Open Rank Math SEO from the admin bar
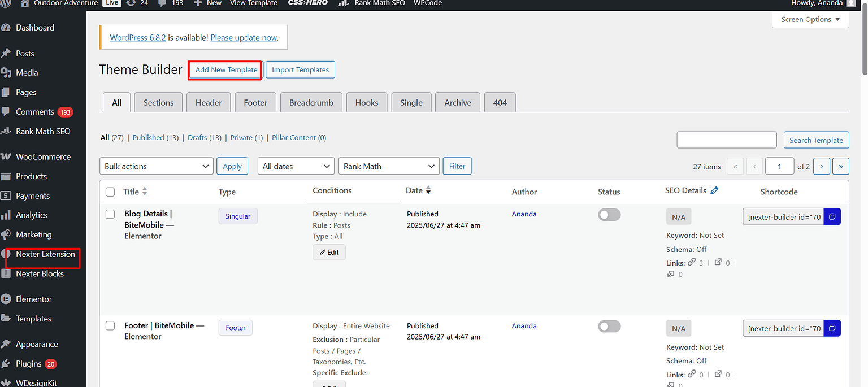868x387 pixels. point(372,3)
